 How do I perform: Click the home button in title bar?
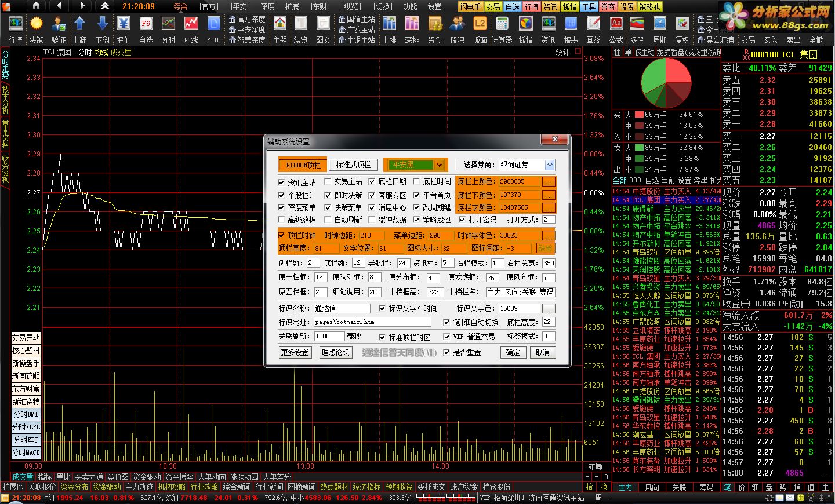(x=37, y=6)
